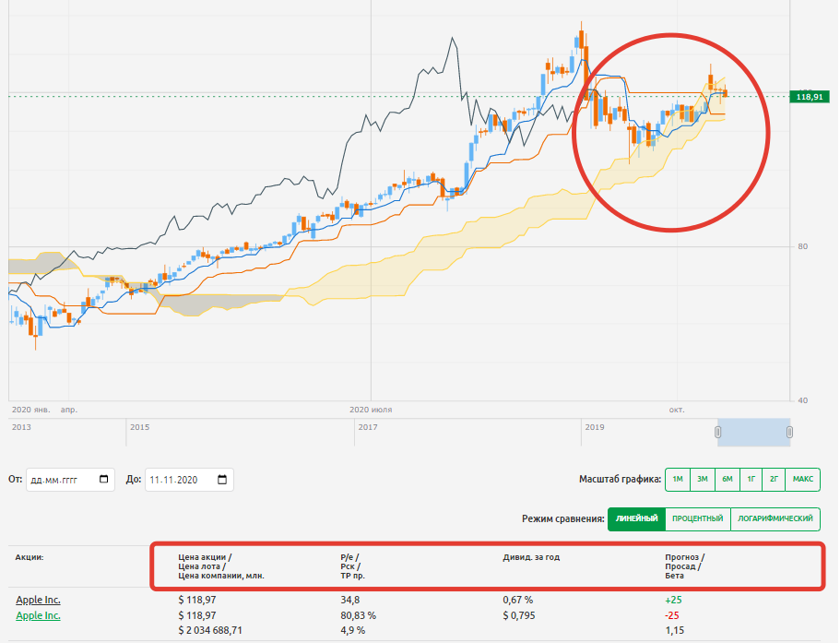
Task: Open calendar picker in the 'От' date field
Action: (x=103, y=480)
